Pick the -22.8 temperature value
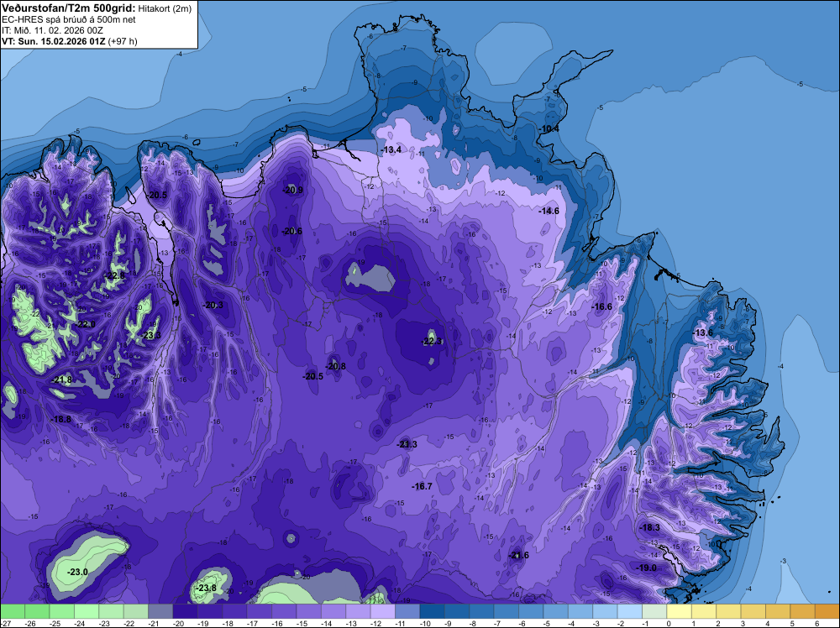 (114, 275)
